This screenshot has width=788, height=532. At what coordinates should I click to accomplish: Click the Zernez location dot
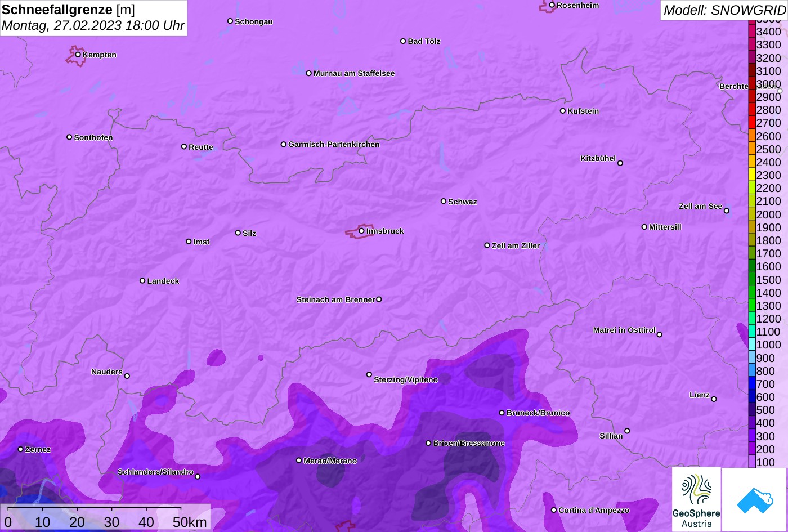[21, 449]
